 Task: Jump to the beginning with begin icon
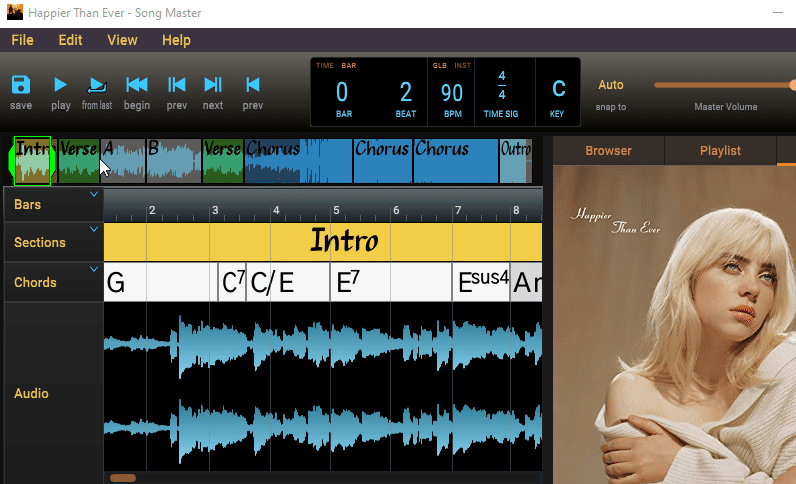pyautogui.click(x=137, y=85)
